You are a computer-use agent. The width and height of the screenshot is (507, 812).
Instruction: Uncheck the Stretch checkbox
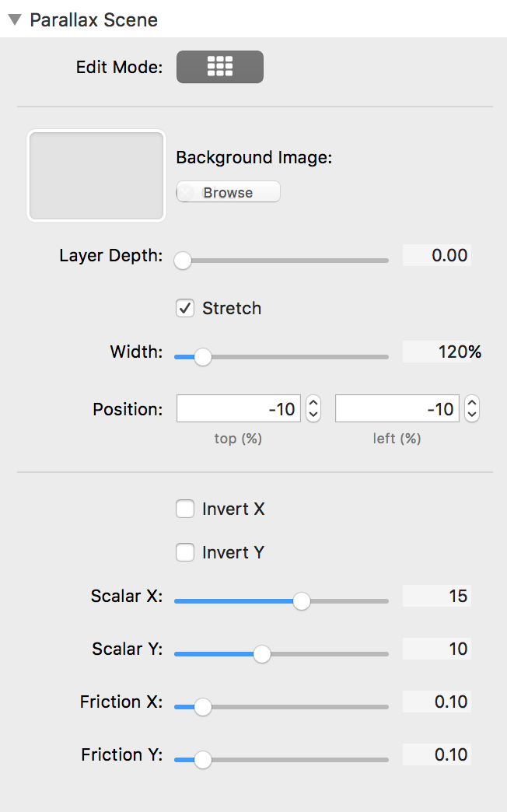pyautogui.click(x=185, y=309)
